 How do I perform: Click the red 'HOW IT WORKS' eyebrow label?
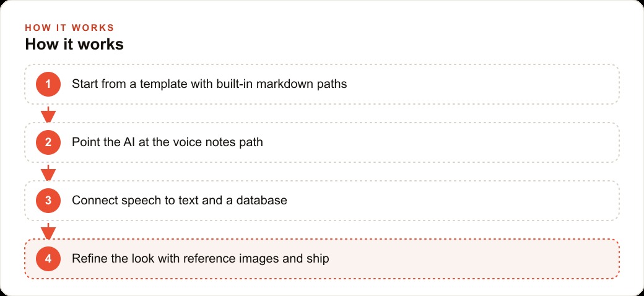tap(69, 27)
